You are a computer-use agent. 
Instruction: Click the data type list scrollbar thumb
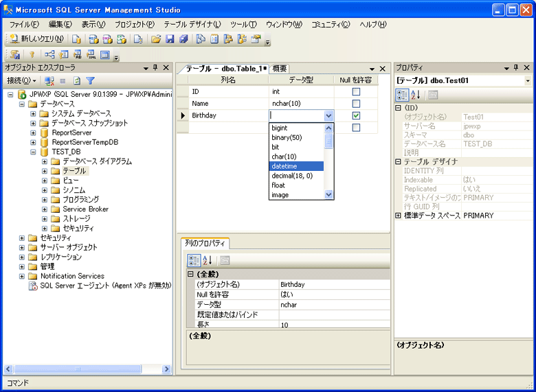click(x=328, y=141)
